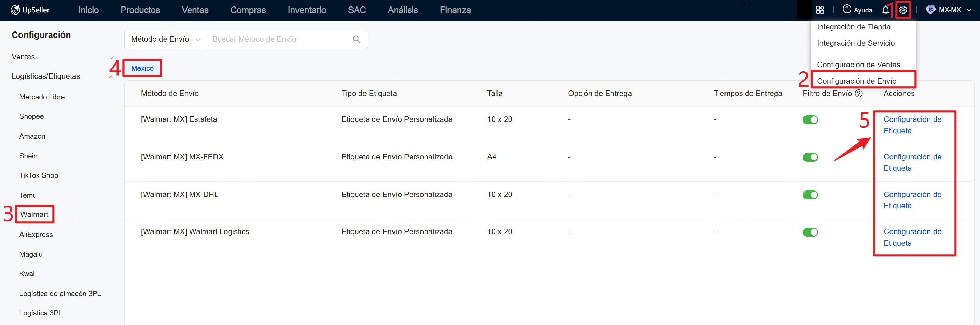Viewport: 980px width, 325px height.
Task: Collapse the Logísticas/Etiquetas section
Action: tap(111, 76)
